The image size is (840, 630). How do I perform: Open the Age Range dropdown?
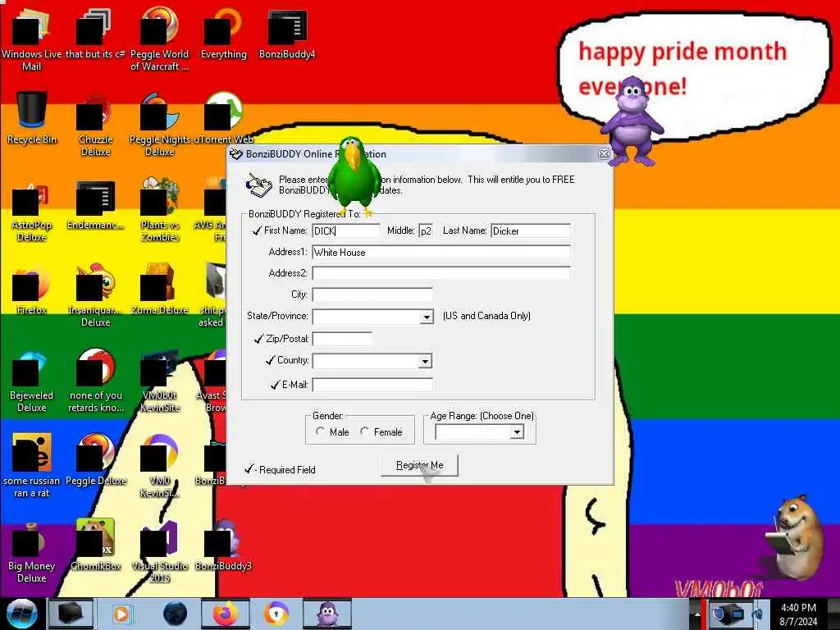point(517,431)
